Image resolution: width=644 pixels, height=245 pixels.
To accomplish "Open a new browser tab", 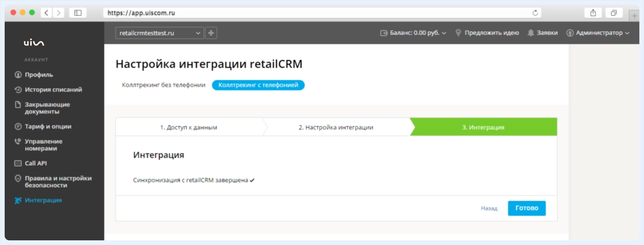I will click(x=635, y=16).
